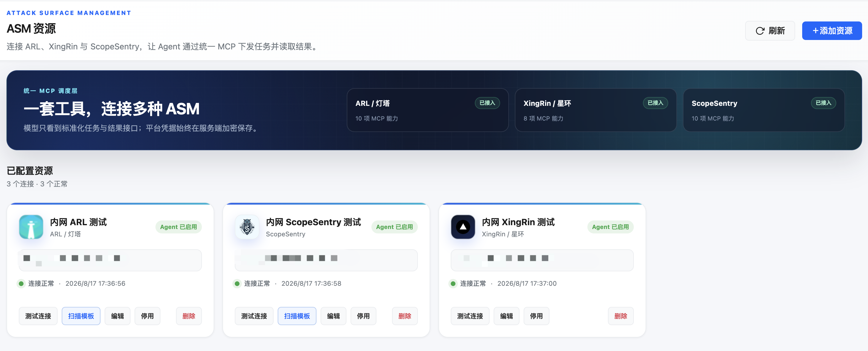Open 扫描模板 on the ARL card

[x=81, y=316]
